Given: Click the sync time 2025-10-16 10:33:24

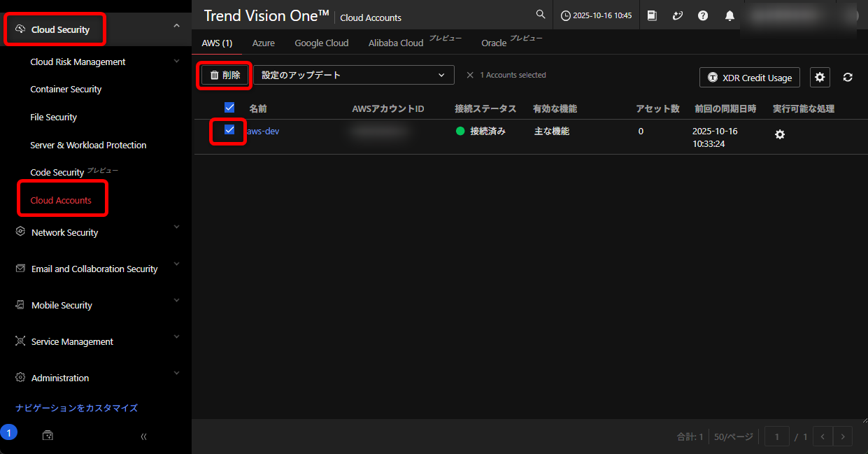Looking at the screenshot, I should click(715, 137).
